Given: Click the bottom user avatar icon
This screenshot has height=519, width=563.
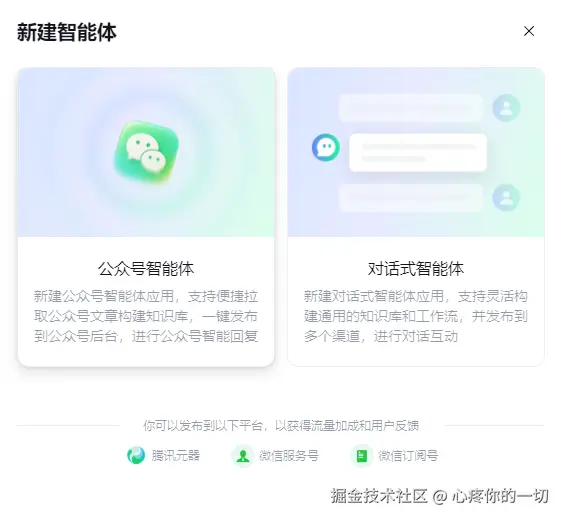Looking at the screenshot, I should pyautogui.click(x=506, y=197).
